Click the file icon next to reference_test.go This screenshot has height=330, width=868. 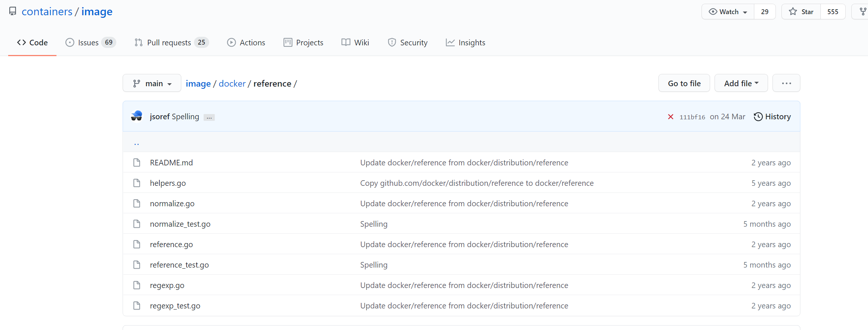[137, 265]
